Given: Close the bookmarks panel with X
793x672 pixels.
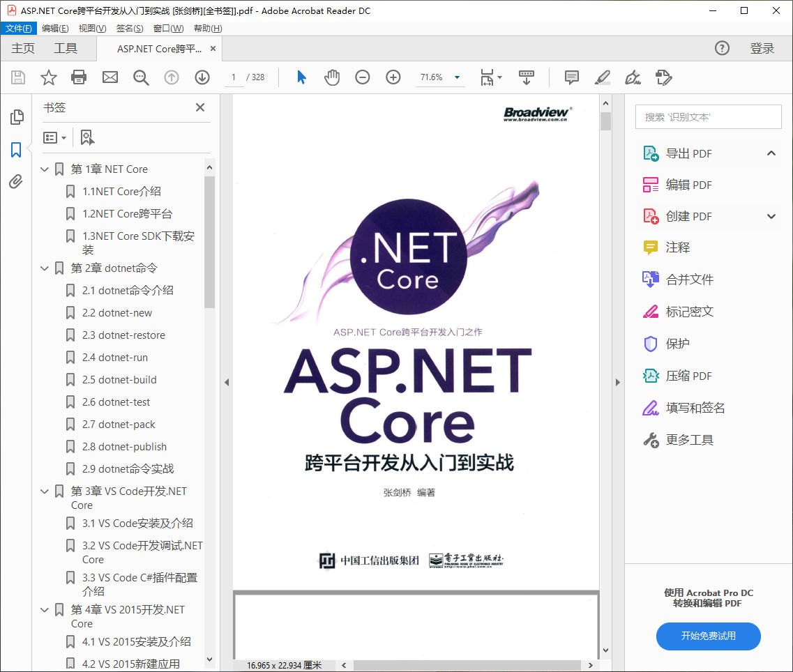Looking at the screenshot, I should (200, 107).
